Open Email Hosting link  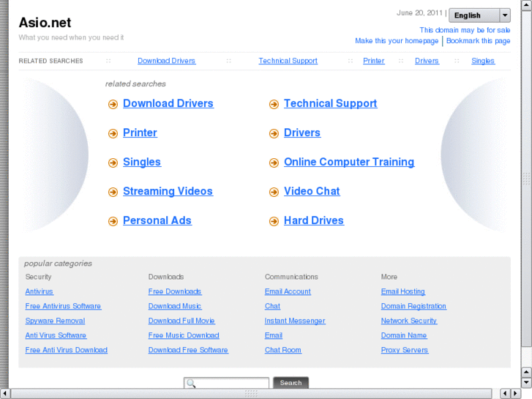pos(402,291)
